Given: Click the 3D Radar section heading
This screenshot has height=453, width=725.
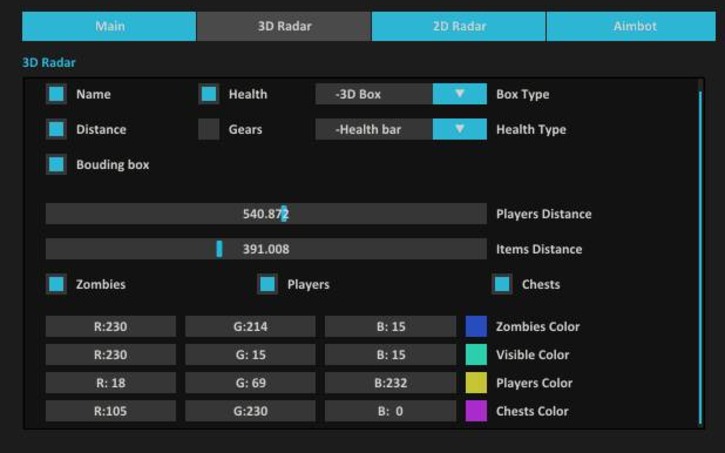Looking at the screenshot, I should pos(49,62).
